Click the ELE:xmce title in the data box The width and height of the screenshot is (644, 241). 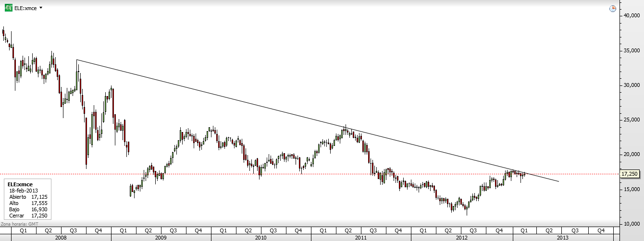click(20, 184)
